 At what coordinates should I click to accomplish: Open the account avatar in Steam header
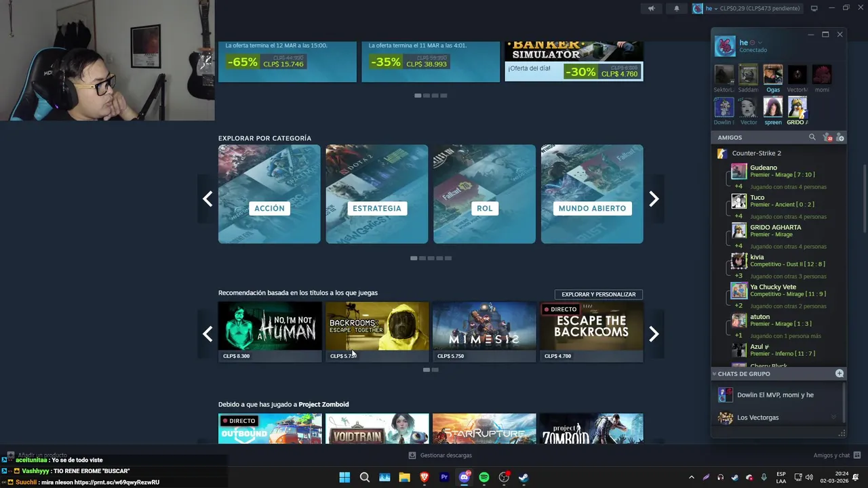(697, 8)
